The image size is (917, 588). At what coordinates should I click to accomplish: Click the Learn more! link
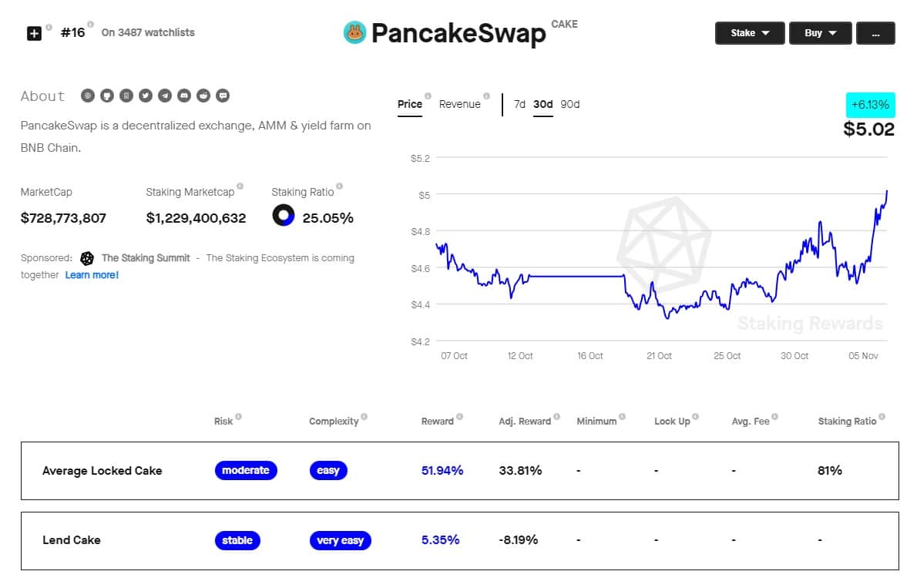tap(92, 275)
